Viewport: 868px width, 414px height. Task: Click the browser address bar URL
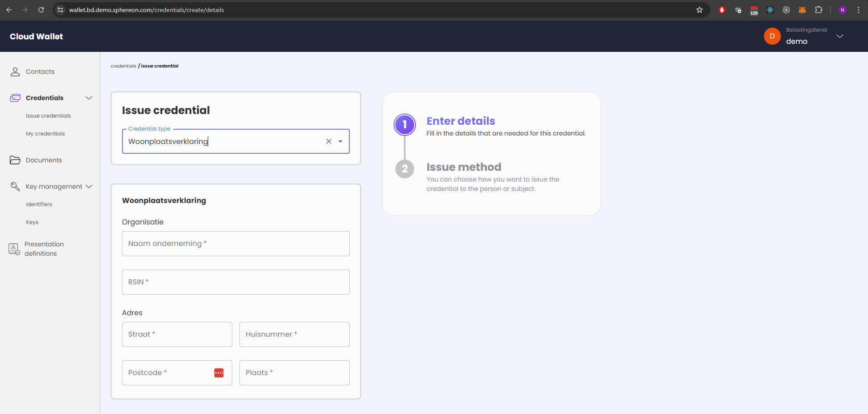click(147, 10)
